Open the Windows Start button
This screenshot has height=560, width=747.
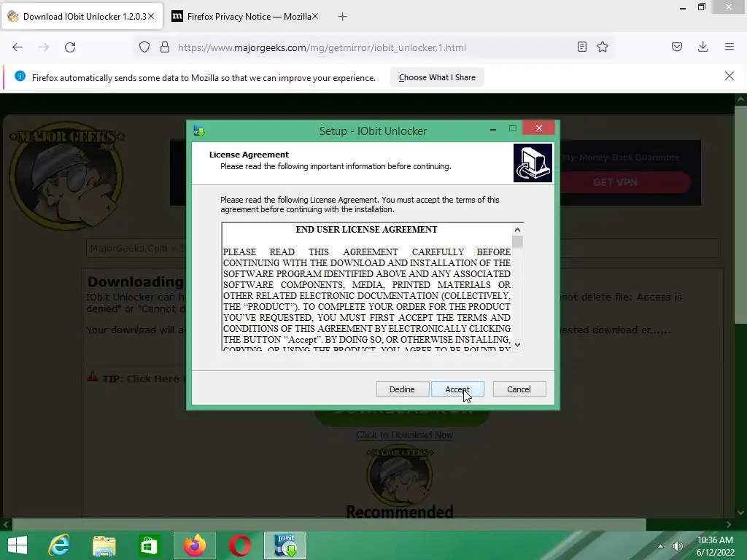[x=18, y=545]
